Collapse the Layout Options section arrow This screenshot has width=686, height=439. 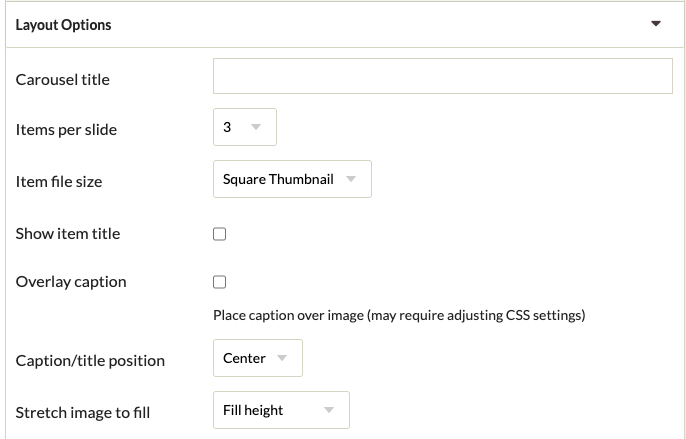656,24
